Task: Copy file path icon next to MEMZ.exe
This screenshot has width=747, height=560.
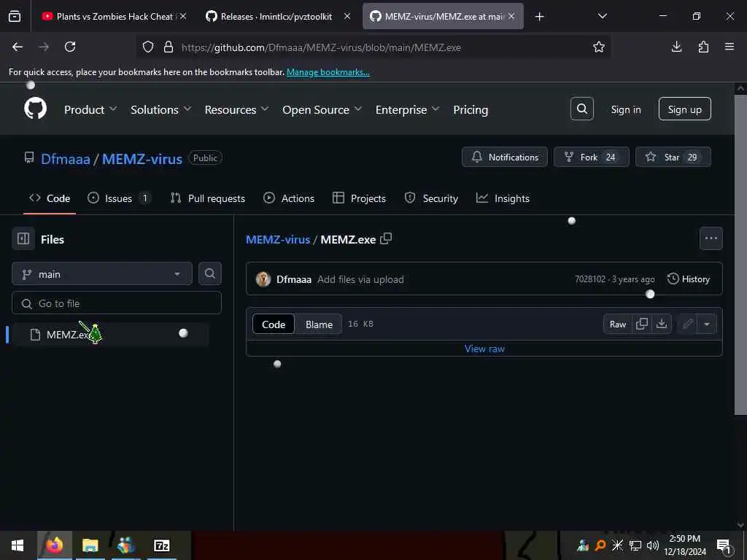Action: pos(386,238)
